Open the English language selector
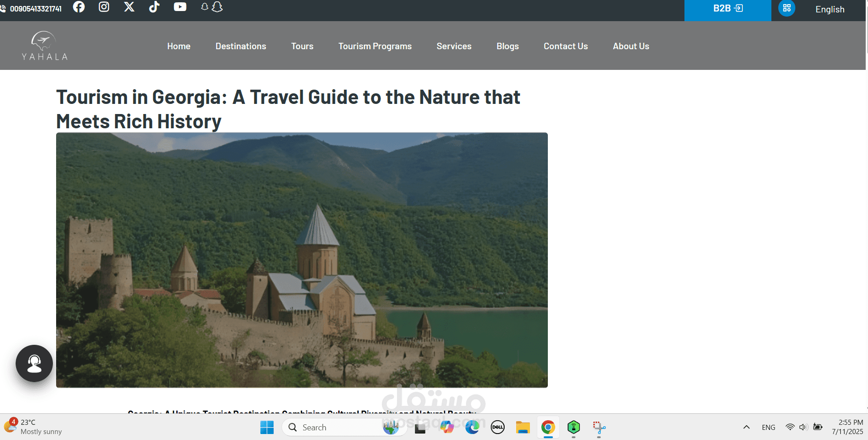 click(830, 9)
